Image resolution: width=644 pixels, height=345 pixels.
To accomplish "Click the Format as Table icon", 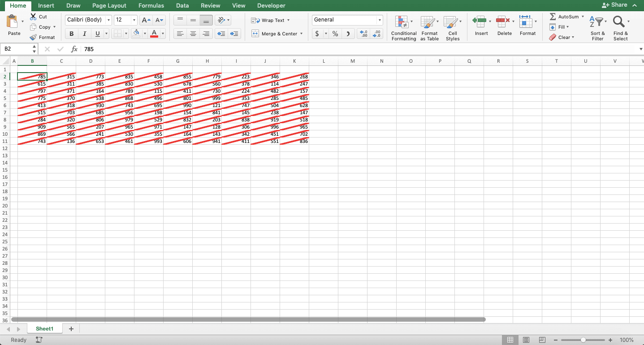I will pyautogui.click(x=429, y=28).
